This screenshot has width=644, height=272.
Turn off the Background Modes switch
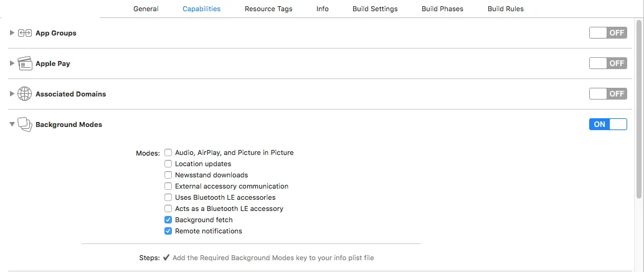(x=608, y=124)
